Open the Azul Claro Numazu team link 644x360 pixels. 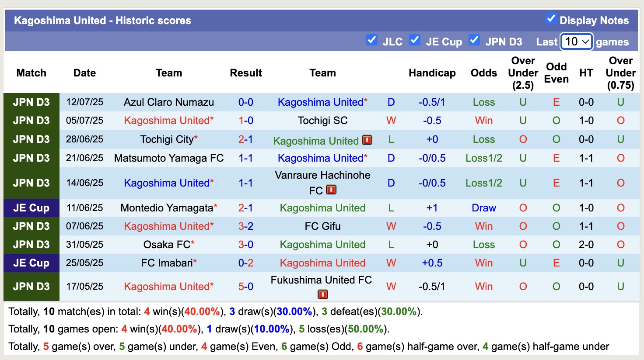pos(169,102)
